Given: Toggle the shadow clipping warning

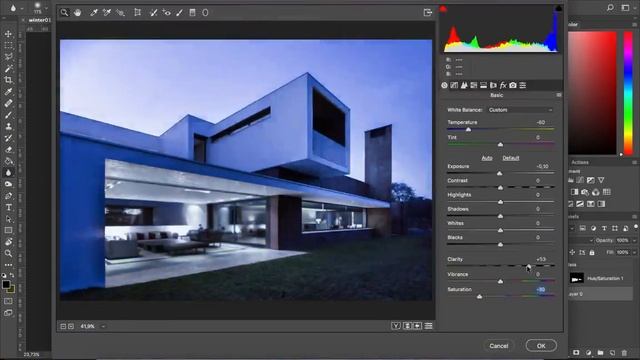Looking at the screenshot, I should 443,9.
